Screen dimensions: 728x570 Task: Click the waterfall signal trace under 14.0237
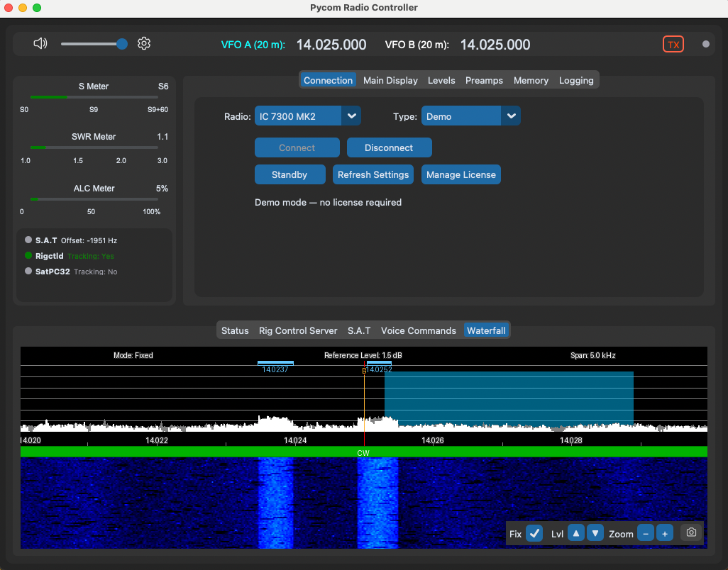click(276, 503)
